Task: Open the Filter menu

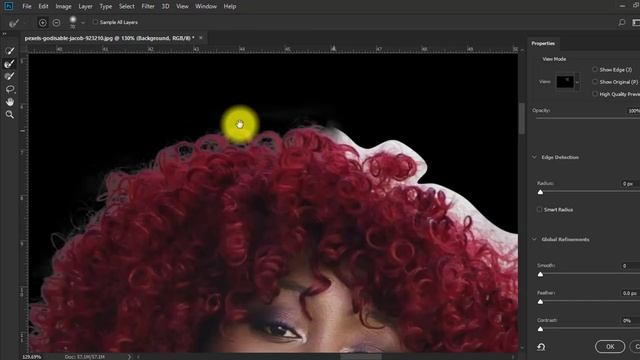Action: (148, 6)
